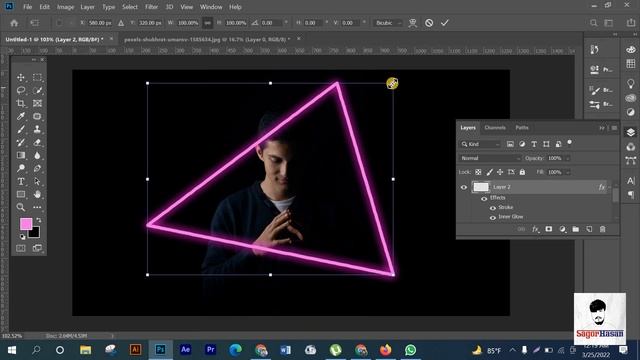
Task: Click the Delete layer trash icon
Action: click(602, 229)
